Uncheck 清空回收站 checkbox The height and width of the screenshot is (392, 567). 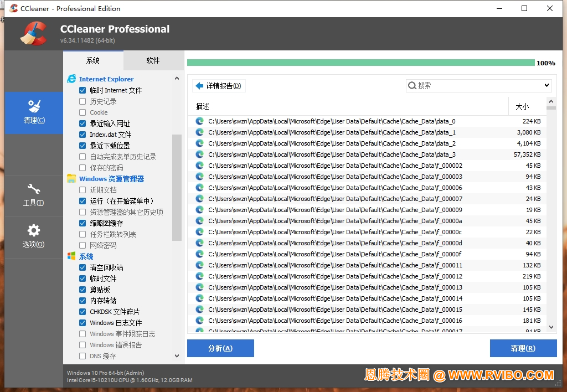tap(83, 267)
